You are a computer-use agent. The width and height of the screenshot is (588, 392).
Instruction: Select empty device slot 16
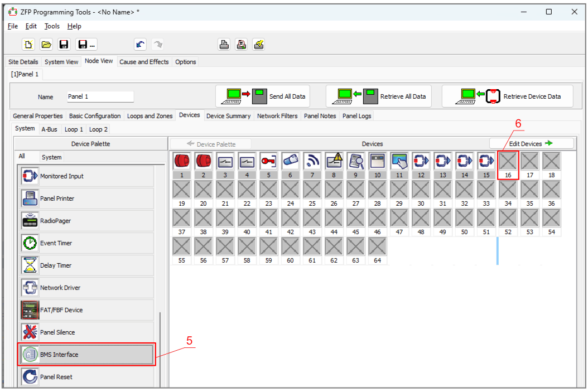point(508,162)
